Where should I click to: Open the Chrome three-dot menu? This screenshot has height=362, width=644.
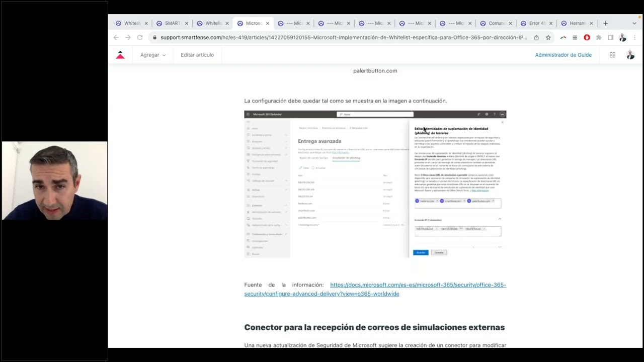634,38
